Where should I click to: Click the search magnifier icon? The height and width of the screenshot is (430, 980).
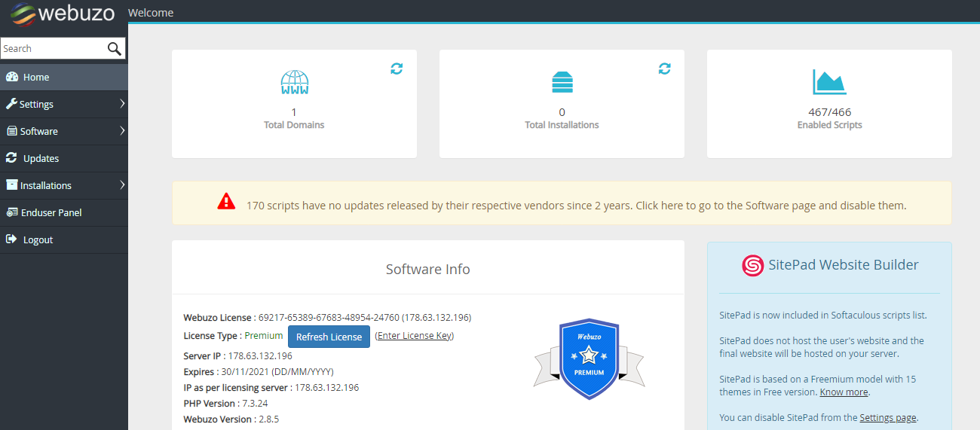click(x=114, y=49)
